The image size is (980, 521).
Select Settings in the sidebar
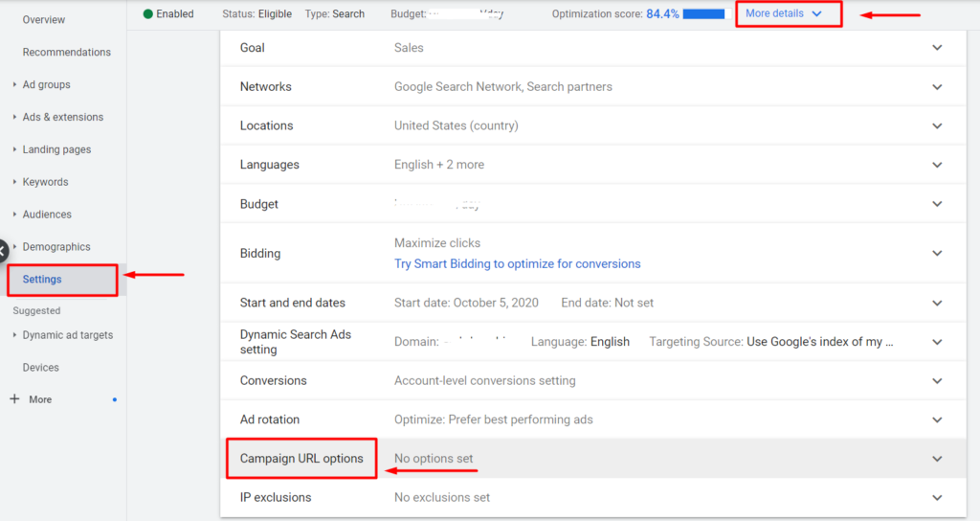click(x=42, y=279)
